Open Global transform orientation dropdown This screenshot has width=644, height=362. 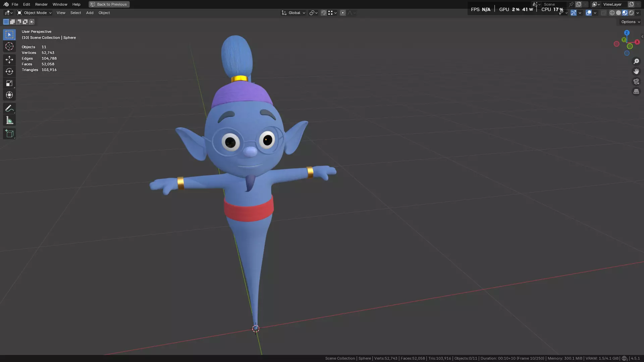(x=293, y=13)
